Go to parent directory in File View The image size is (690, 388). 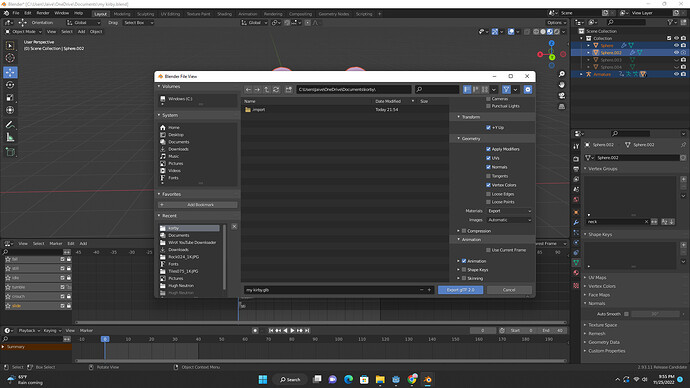(x=267, y=89)
